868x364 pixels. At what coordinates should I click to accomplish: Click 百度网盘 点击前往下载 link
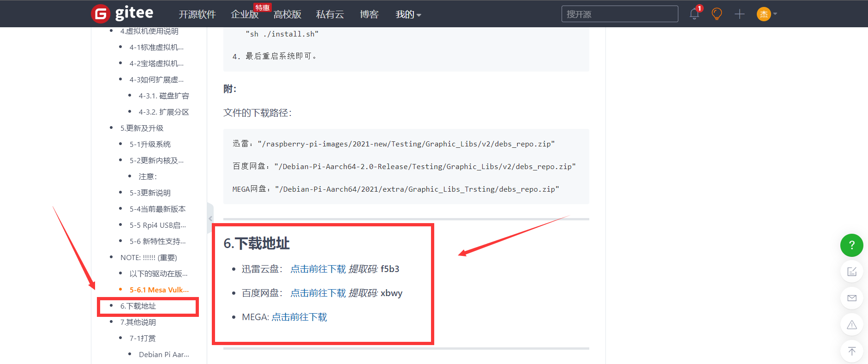318,293
